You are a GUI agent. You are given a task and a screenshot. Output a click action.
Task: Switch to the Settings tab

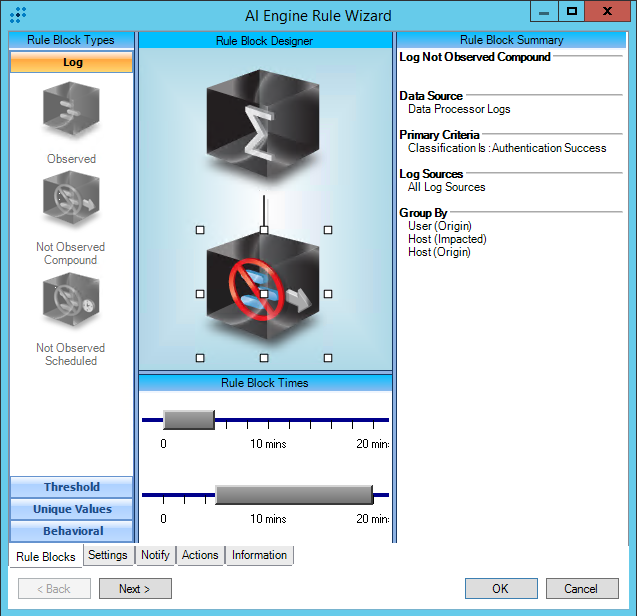pyautogui.click(x=107, y=555)
